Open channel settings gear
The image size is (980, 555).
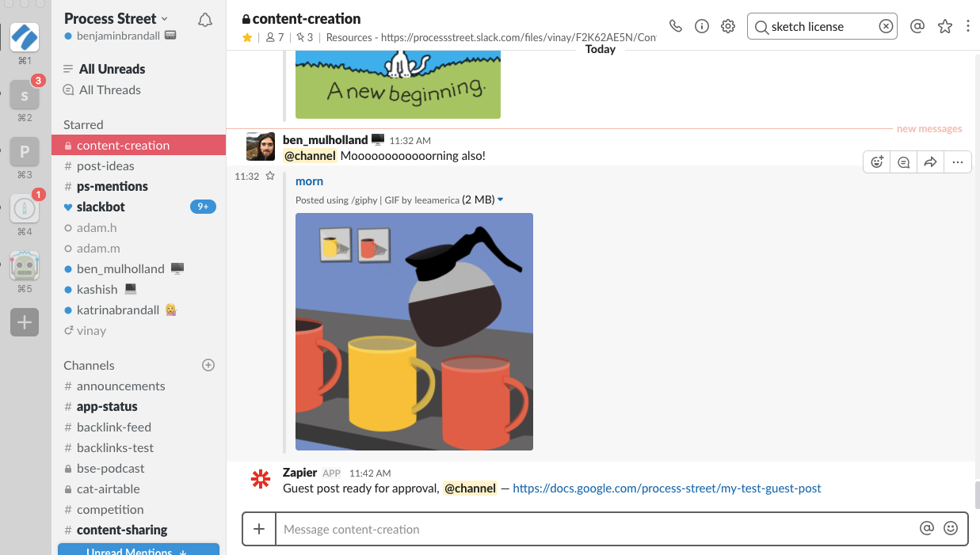tap(728, 26)
